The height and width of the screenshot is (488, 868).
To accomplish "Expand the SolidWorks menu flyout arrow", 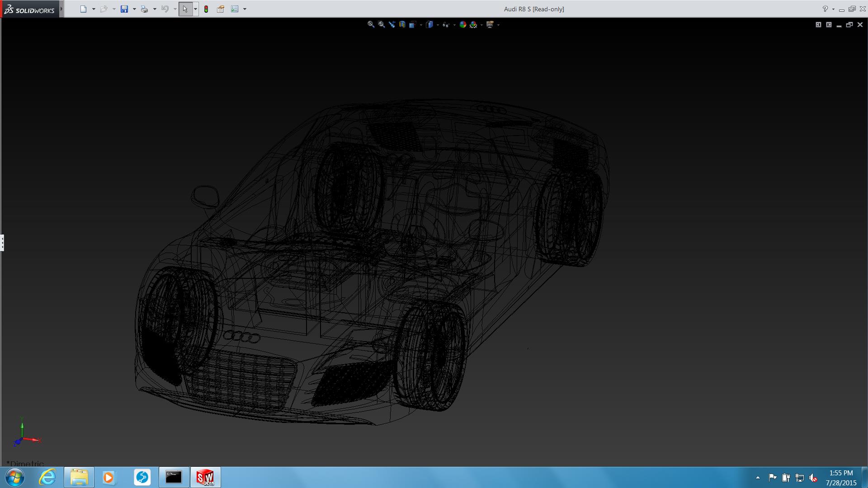I will point(61,9).
